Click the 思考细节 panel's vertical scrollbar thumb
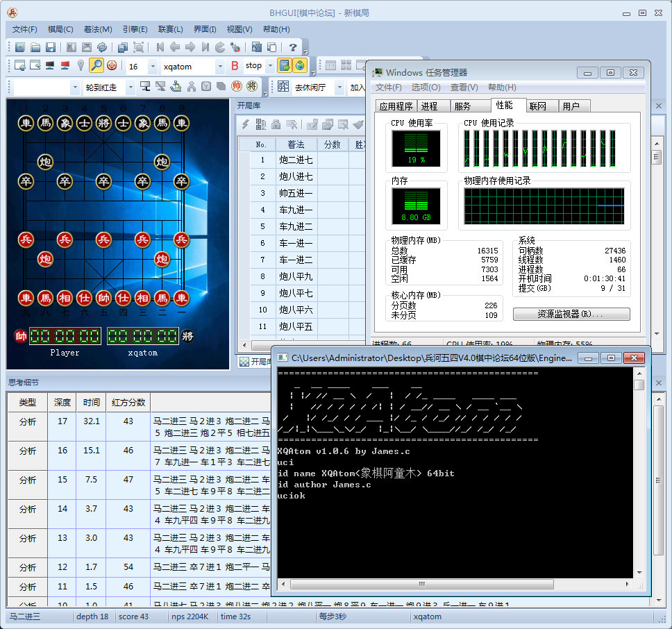 point(659,480)
